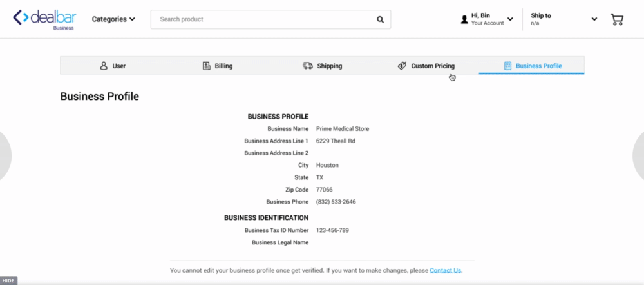Switch to the User tab label
The height and width of the screenshot is (285, 644).
point(119,66)
